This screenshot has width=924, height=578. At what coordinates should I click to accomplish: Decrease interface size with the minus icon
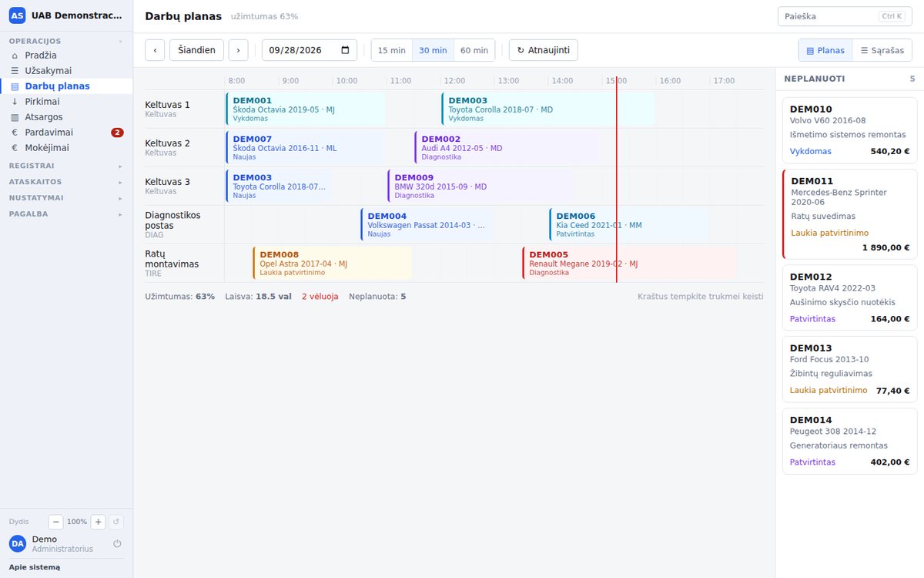click(x=55, y=522)
